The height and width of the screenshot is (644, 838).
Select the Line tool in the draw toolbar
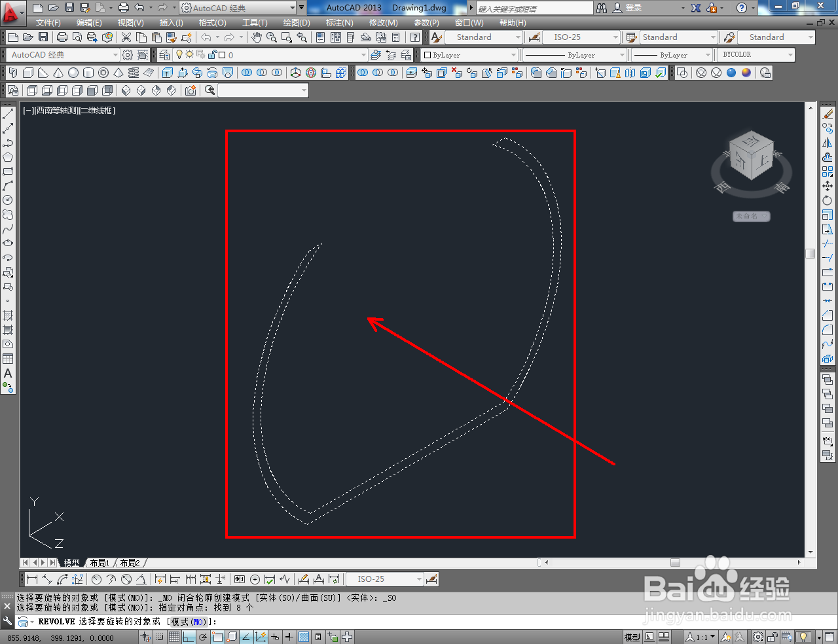pyautogui.click(x=8, y=114)
